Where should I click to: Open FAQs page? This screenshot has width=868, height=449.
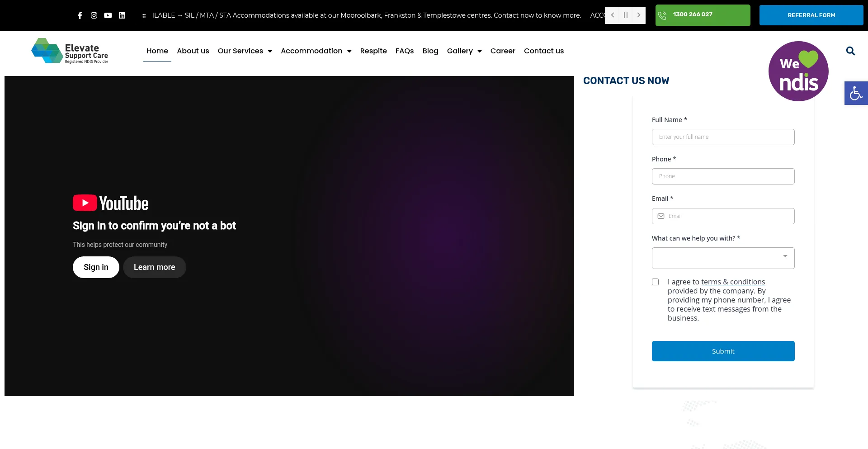(405, 51)
